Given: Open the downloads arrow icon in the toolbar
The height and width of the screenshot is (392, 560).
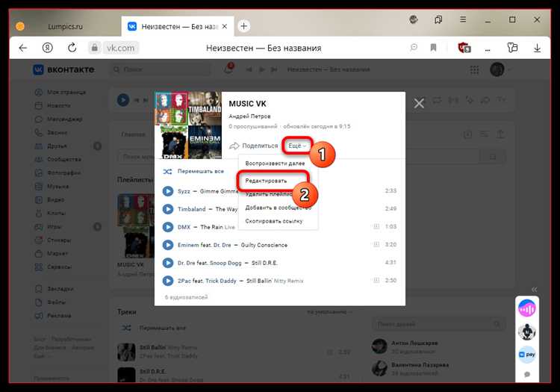Looking at the screenshot, I should pyautogui.click(x=537, y=48).
